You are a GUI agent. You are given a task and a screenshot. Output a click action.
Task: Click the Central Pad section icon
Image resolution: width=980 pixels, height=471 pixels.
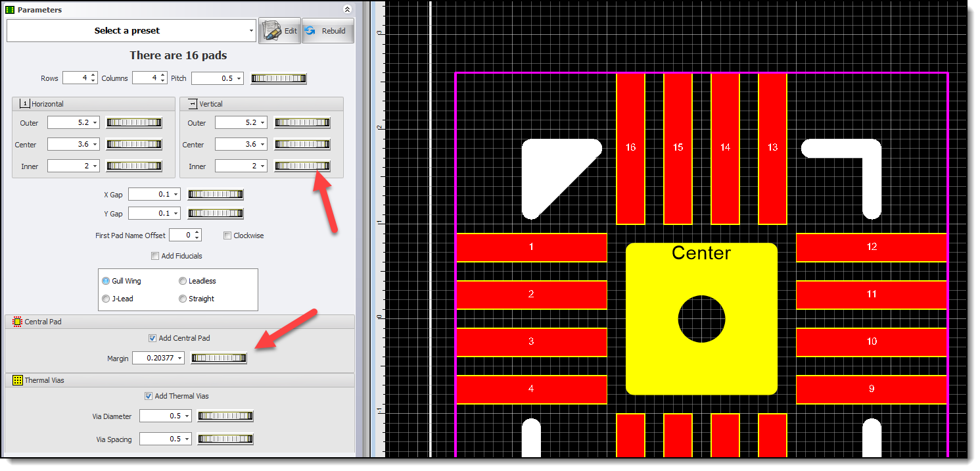(16, 321)
